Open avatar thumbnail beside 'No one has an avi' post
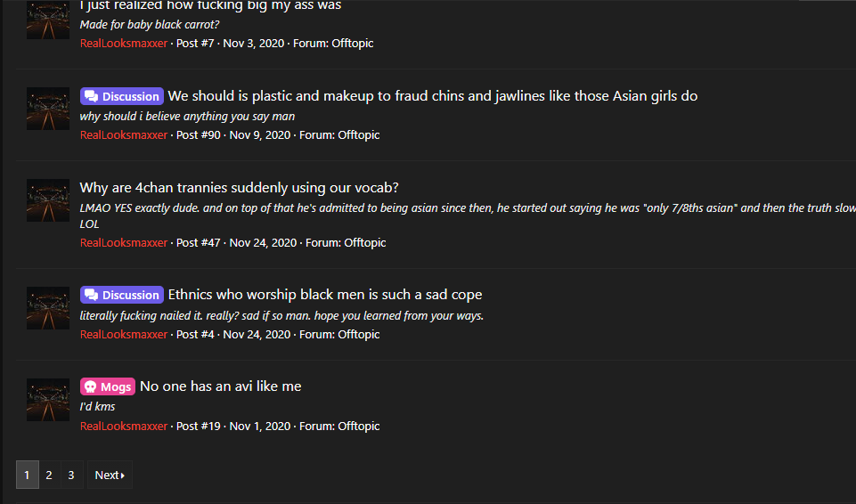The height and width of the screenshot is (504, 856). coord(48,399)
